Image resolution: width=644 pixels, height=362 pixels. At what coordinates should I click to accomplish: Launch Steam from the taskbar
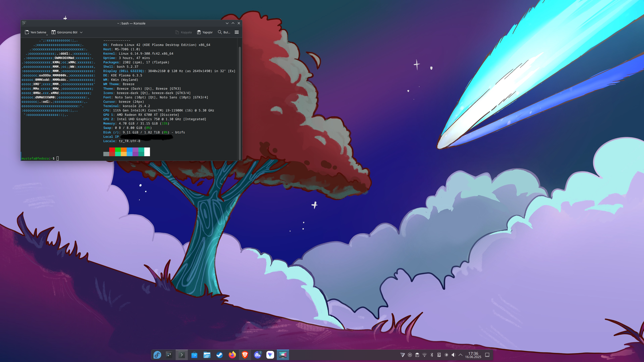click(219, 355)
